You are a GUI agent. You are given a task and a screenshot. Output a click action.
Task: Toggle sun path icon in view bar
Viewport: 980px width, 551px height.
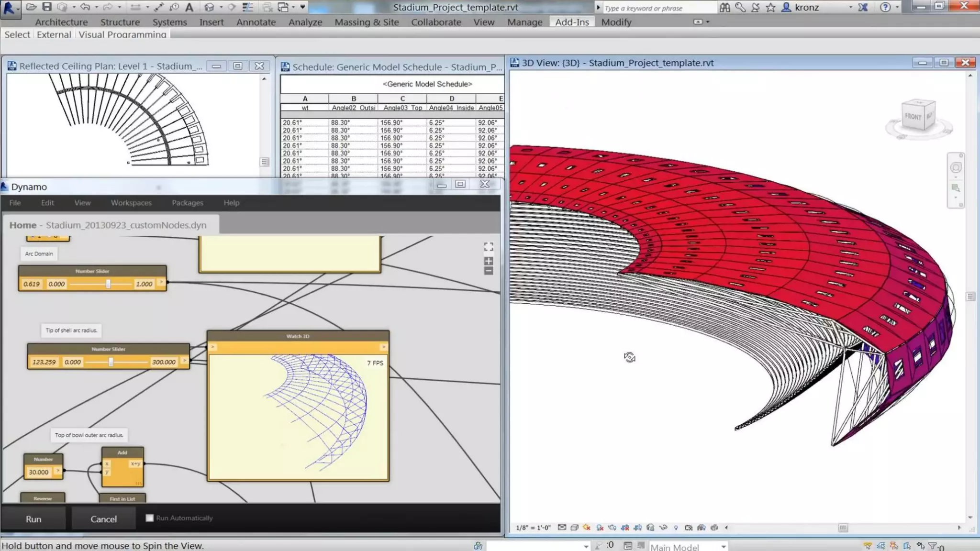587,528
